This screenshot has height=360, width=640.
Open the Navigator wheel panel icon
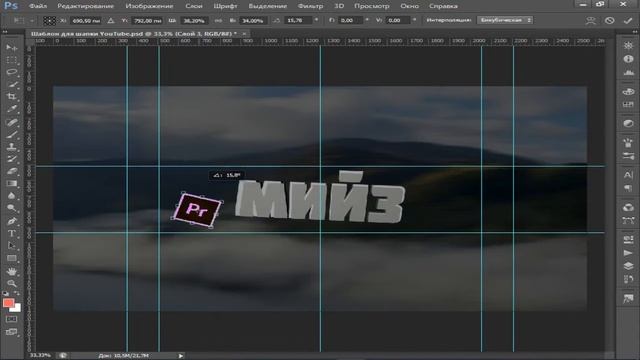(x=628, y=46)
